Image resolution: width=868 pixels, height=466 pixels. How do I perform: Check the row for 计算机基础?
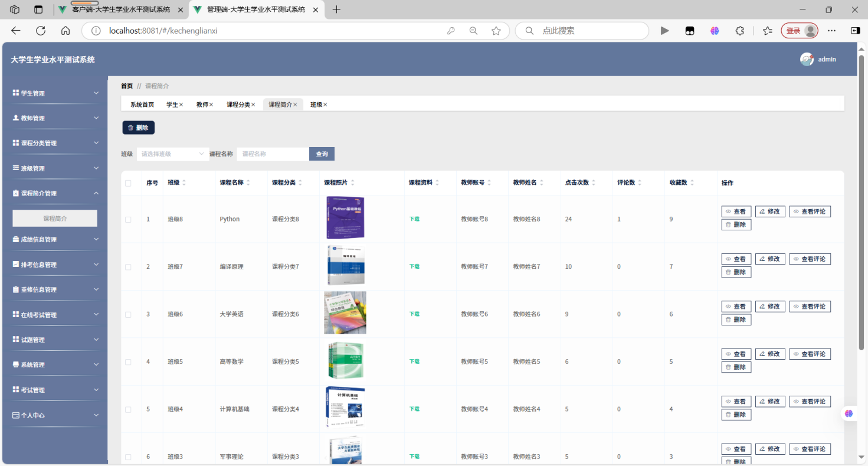tap(128, 409)
